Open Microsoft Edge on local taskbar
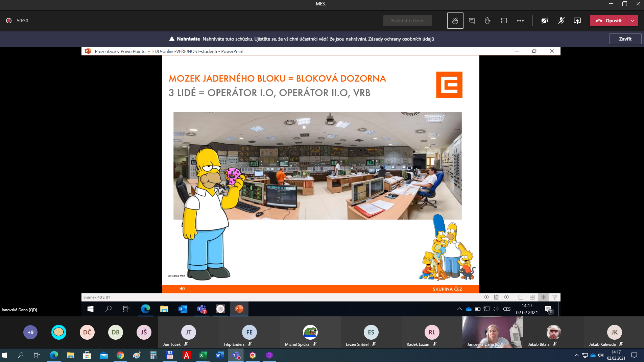 pos(54,355)
